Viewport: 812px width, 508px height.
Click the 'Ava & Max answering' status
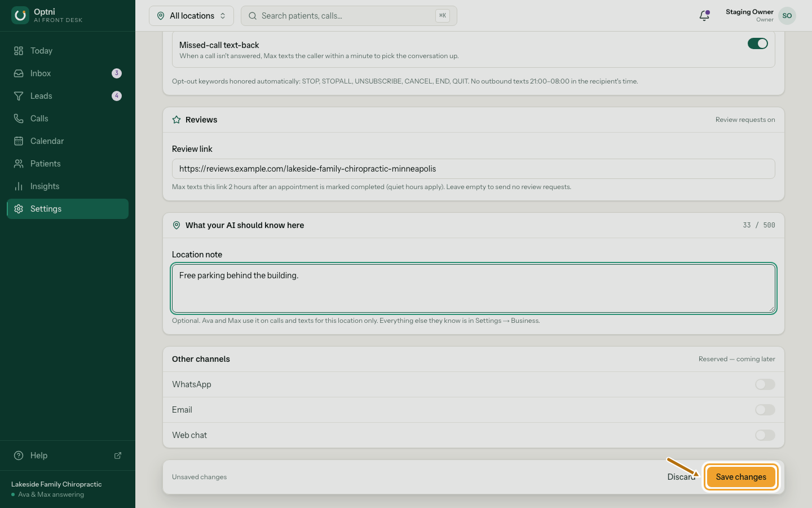click(51, 494)
